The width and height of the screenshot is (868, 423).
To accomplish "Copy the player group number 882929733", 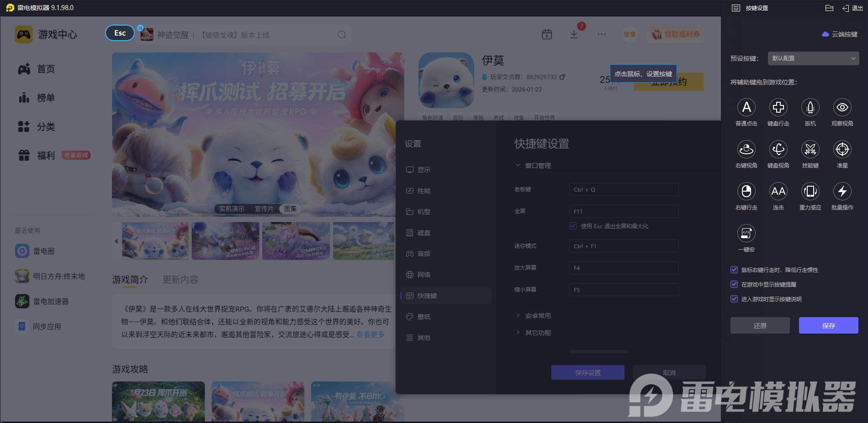I will (x=562, y=77).
